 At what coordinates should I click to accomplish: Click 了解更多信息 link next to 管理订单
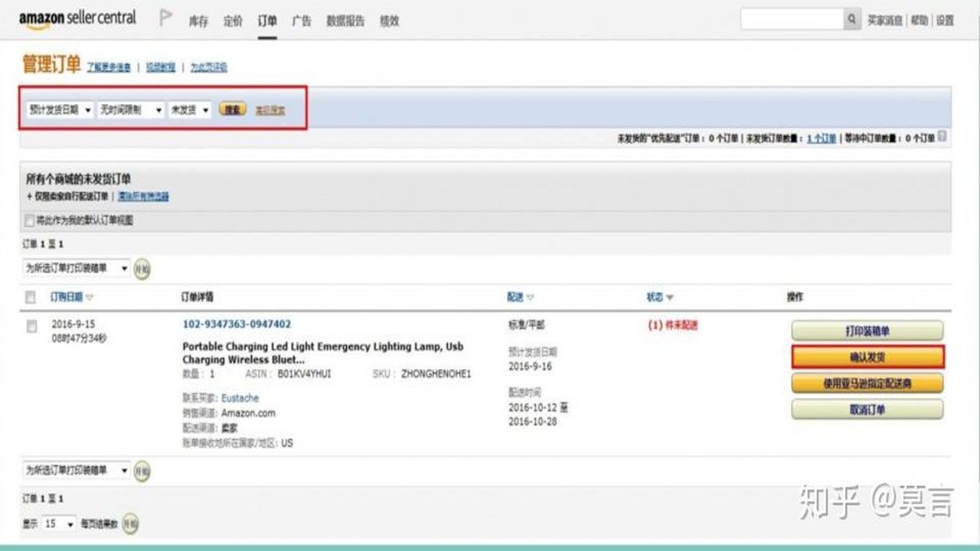click(108, 67)
